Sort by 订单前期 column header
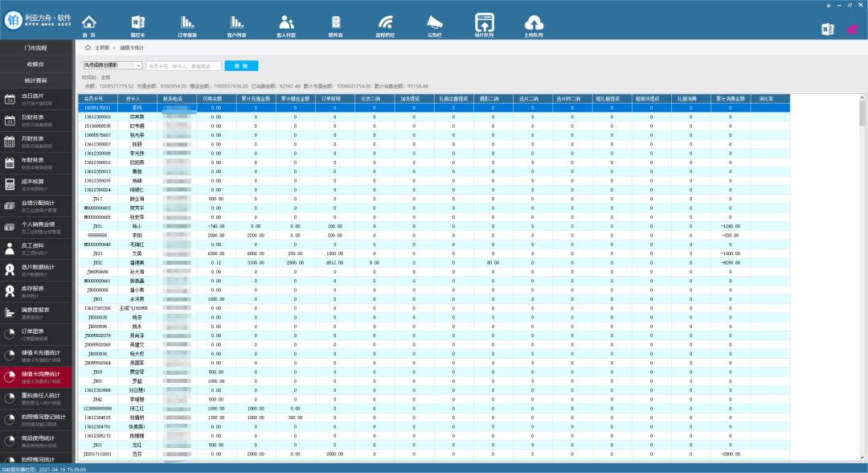The width and height of the screenshot is (868, 473). coord(334,99)
